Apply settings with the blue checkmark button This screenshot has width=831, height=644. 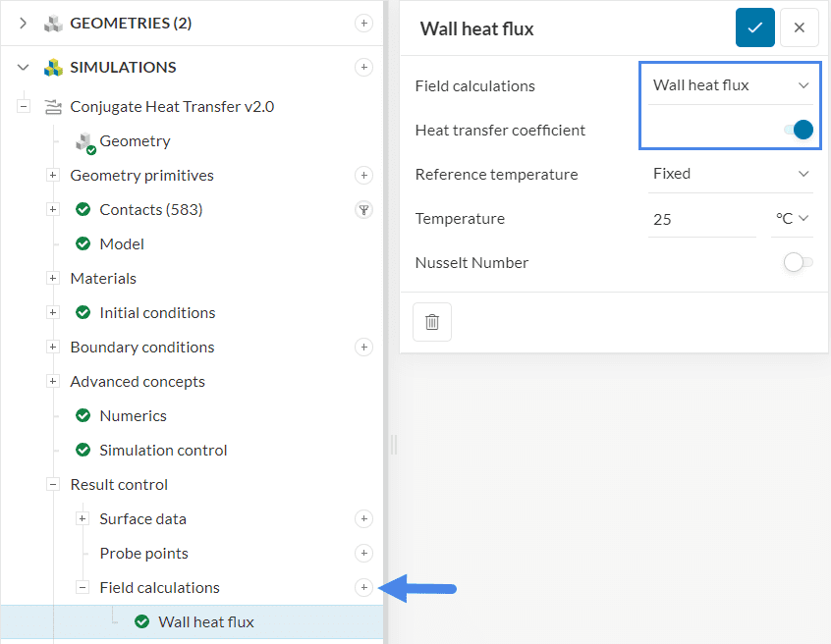(754, 27)
